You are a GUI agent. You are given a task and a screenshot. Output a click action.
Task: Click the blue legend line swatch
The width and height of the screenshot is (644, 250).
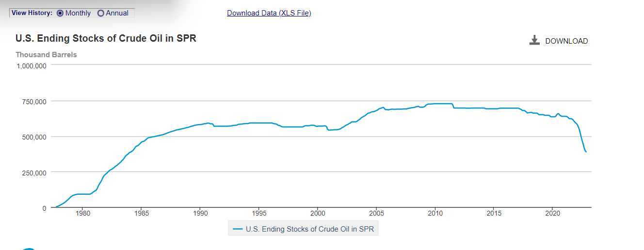point(238,229)
